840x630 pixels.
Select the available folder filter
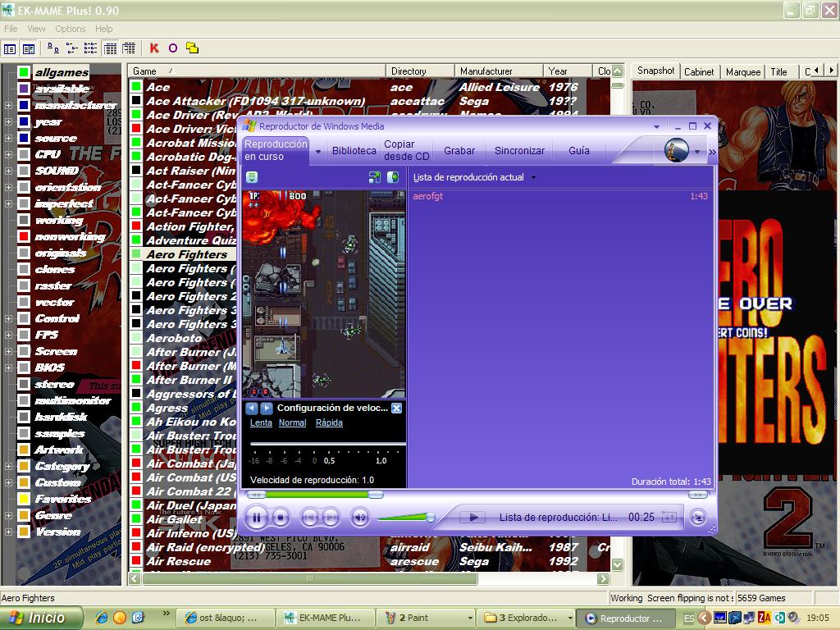click(x=62, y=89)
